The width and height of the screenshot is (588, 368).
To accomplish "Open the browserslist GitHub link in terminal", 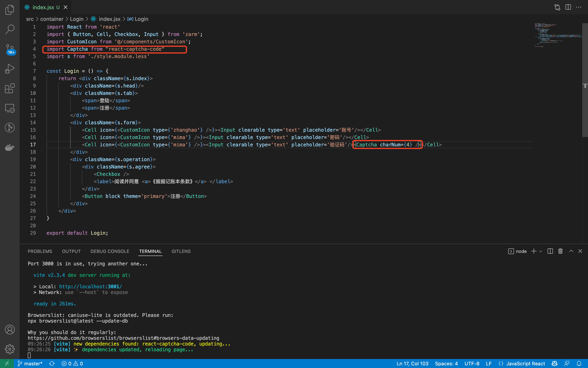I will pyautogui.click(x=124, y=338).
